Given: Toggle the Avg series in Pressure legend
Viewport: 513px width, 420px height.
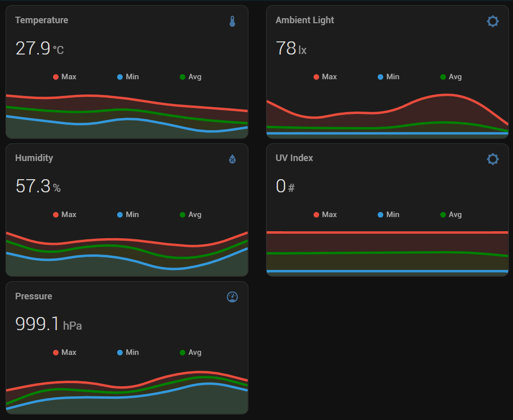Looking at the screenshot, I should [191, 352].
